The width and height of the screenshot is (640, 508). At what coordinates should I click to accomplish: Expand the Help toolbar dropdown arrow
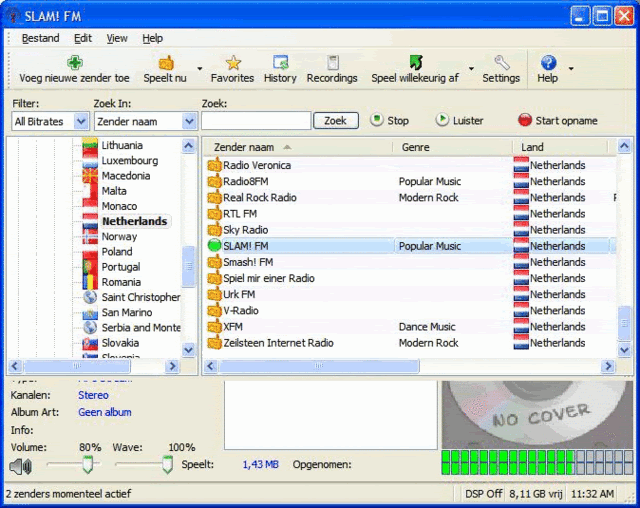[x=571, y=68]
